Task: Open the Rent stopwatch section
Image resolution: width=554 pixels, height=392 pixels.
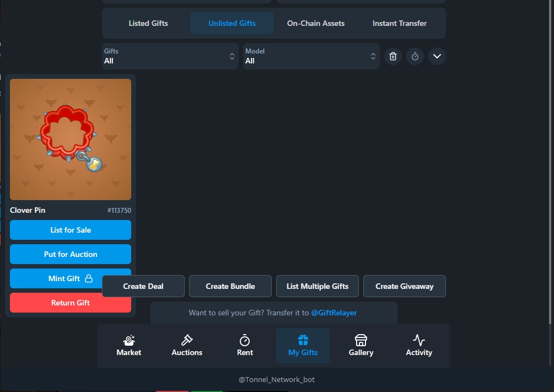Action: coord(245,346)
